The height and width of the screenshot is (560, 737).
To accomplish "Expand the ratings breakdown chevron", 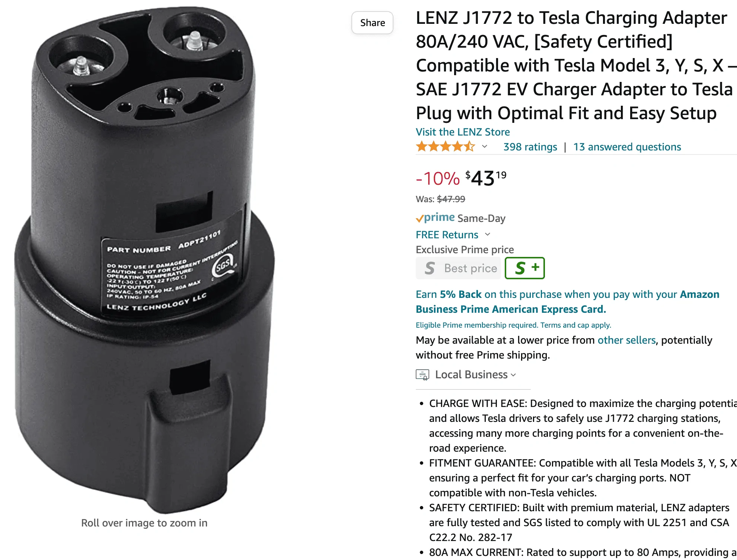I will point(484,147).
